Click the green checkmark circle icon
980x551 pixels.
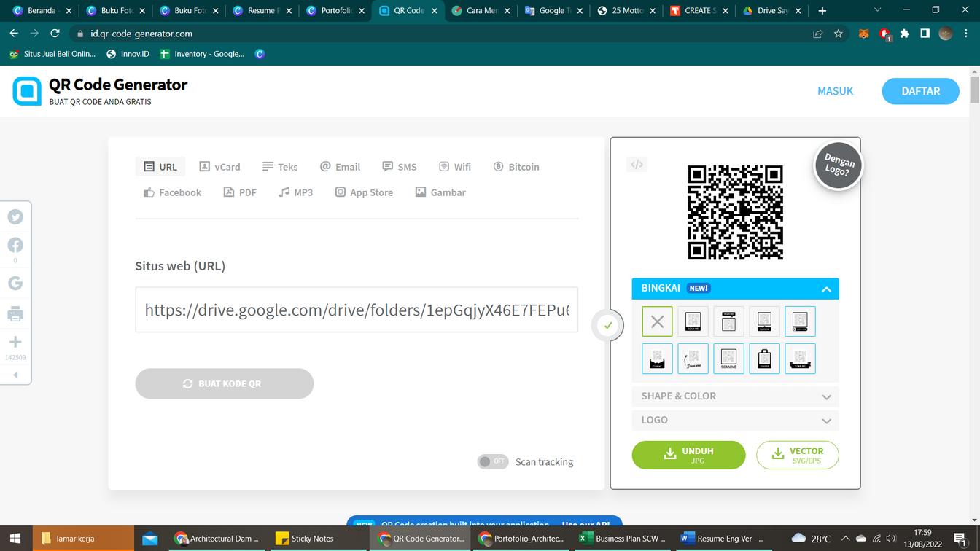pos(608,326)
